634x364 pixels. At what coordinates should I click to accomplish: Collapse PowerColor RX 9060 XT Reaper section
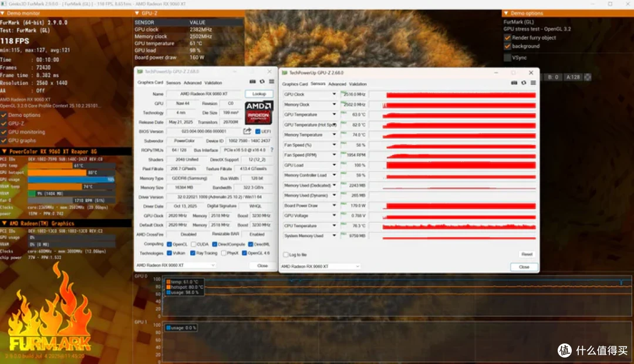(4, 151)
